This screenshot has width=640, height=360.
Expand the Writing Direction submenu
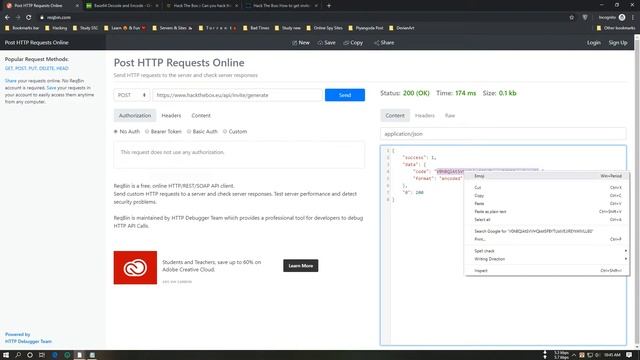547,259
